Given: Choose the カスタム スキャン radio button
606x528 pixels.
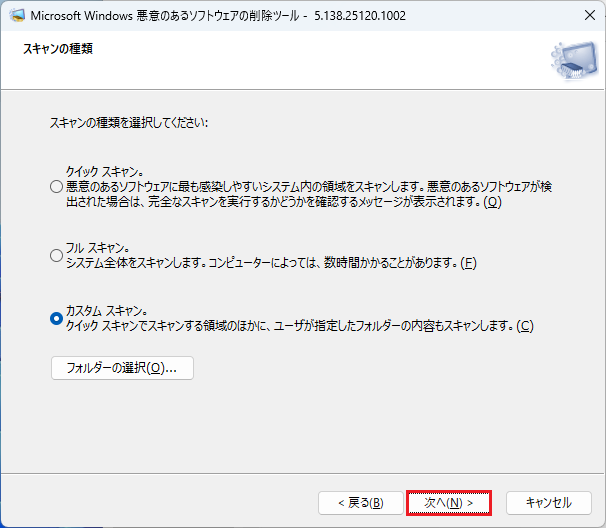Looking at the screenshot, I should pos(56,318).
